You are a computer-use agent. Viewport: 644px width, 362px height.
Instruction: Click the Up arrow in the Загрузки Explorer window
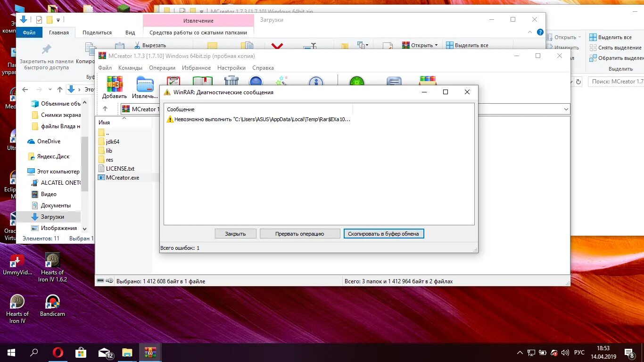point(59,89)
